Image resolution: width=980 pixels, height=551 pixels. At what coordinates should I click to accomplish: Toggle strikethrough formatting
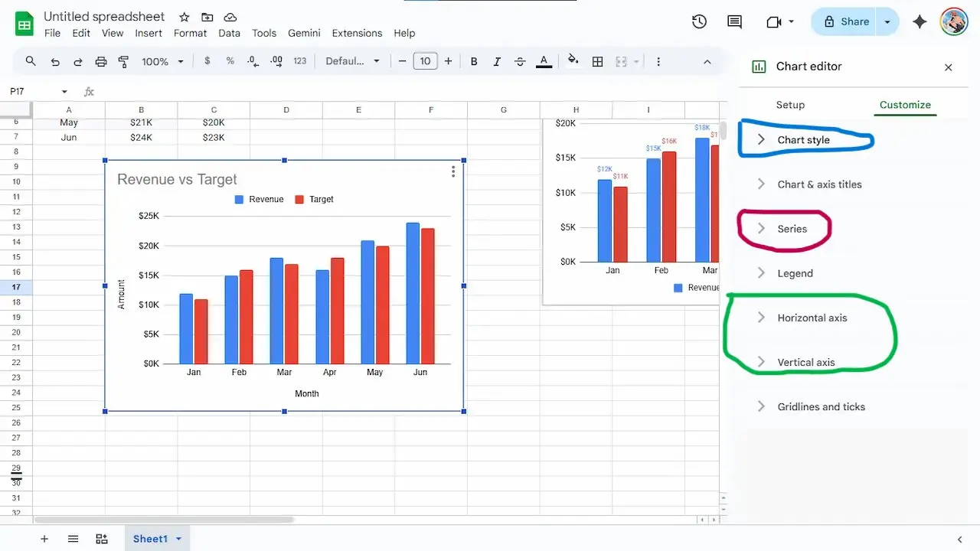click(521, 61)
